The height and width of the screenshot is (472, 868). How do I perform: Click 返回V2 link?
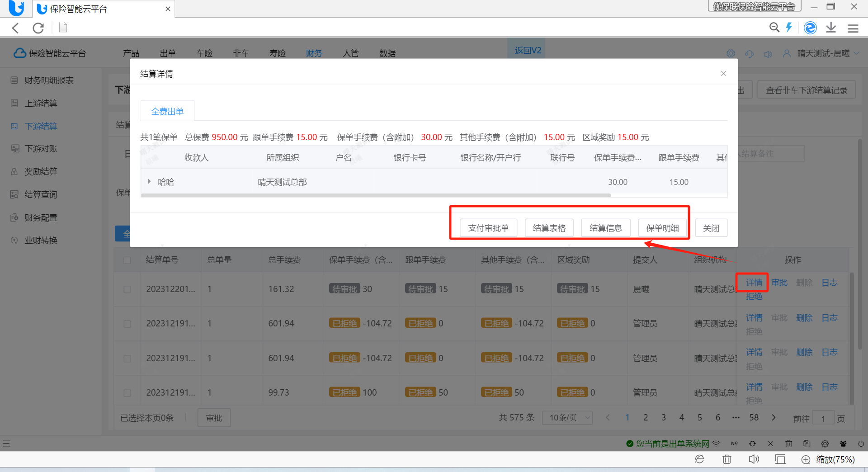528,50
